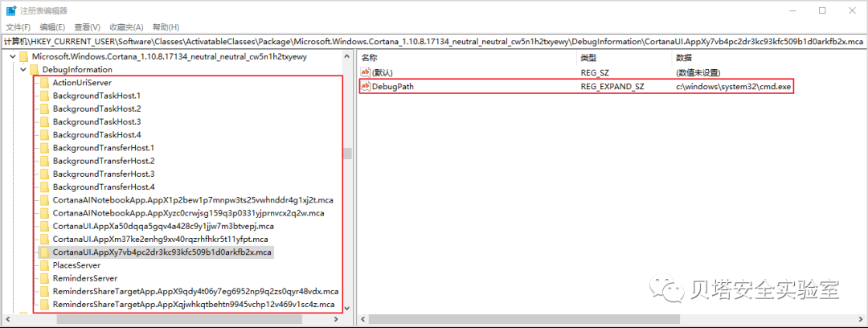Image resolution: width=868 pixels, height=328 pixels.
Task: Click the BackgroundTransferHost.1 folder icon
Action: pos(44,148)
